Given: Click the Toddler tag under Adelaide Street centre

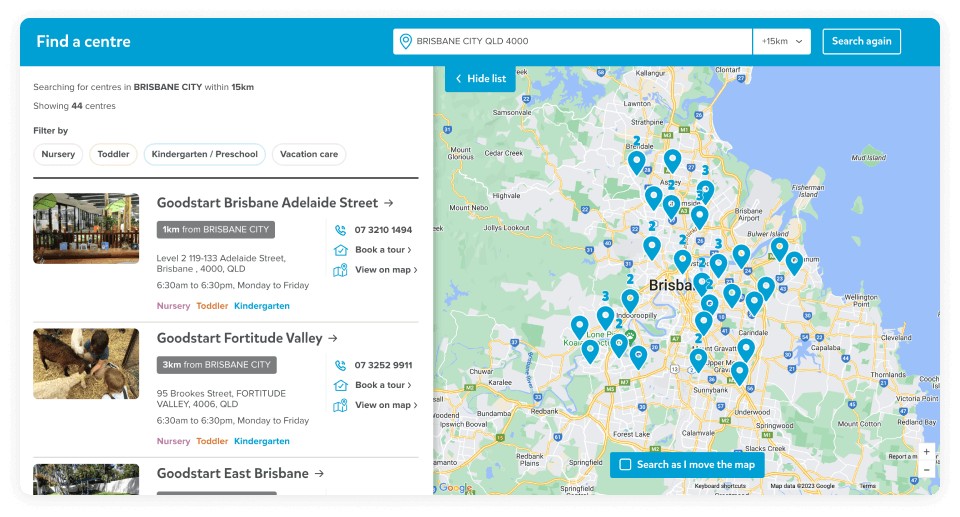Looking at the screenshot, I should [212, 306].
